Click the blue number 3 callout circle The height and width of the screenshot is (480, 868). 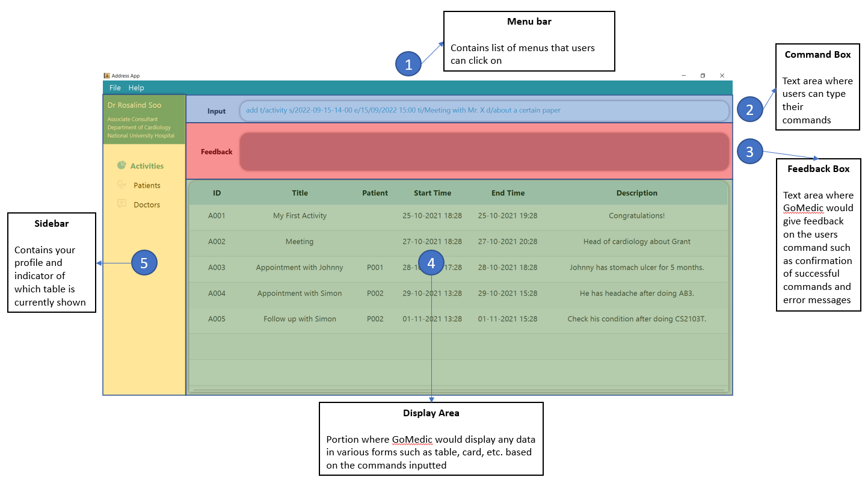(749, 152)
